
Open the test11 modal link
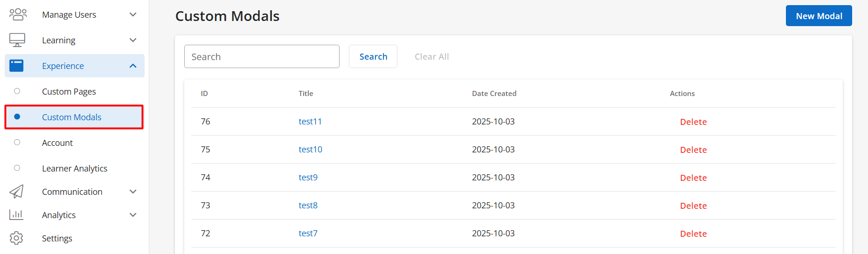point(310,122)
